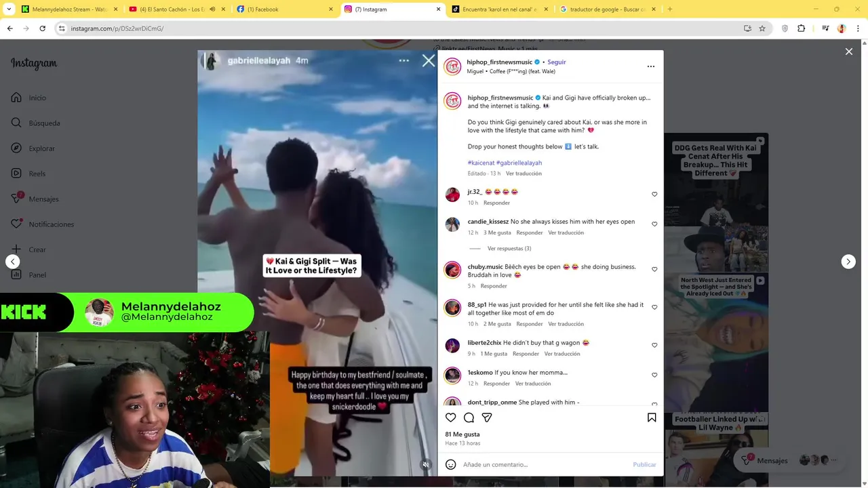Click Publicar to post comment

[644, 464]
